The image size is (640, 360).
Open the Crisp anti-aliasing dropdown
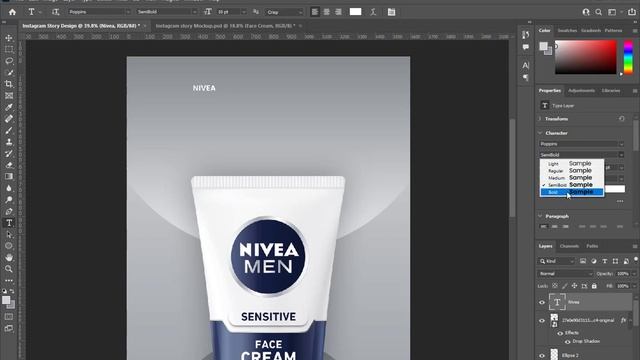[284, 12]
